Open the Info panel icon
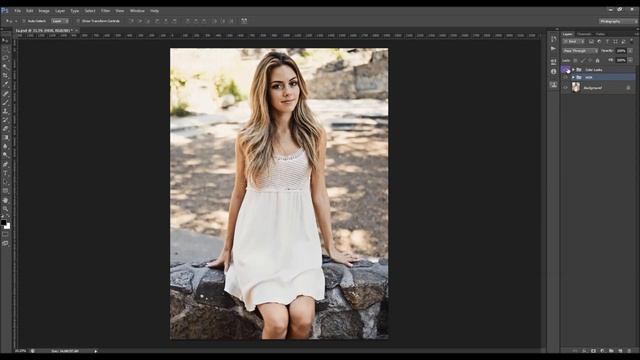This screenshot has width=640, height=360. click(553, 71)
